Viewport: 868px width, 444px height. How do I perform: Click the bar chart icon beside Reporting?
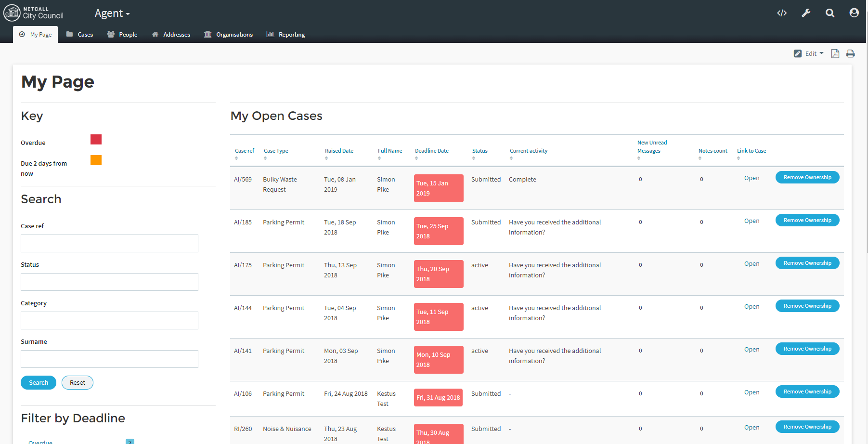[270, 34]
